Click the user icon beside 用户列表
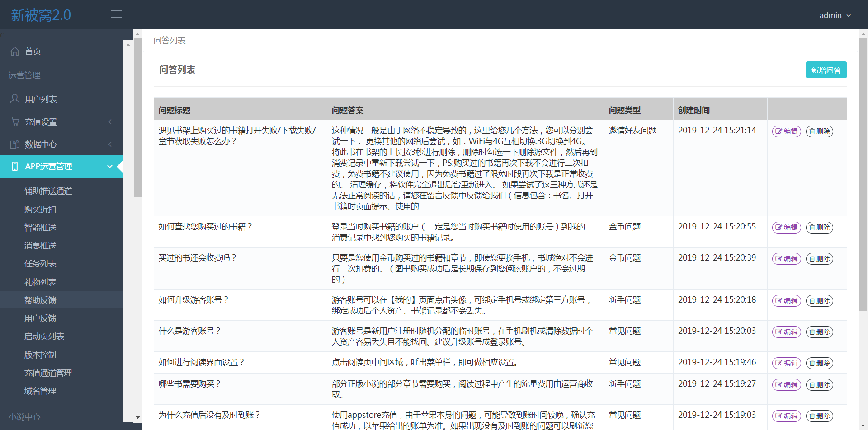868x430 pixels. [15, 99]
